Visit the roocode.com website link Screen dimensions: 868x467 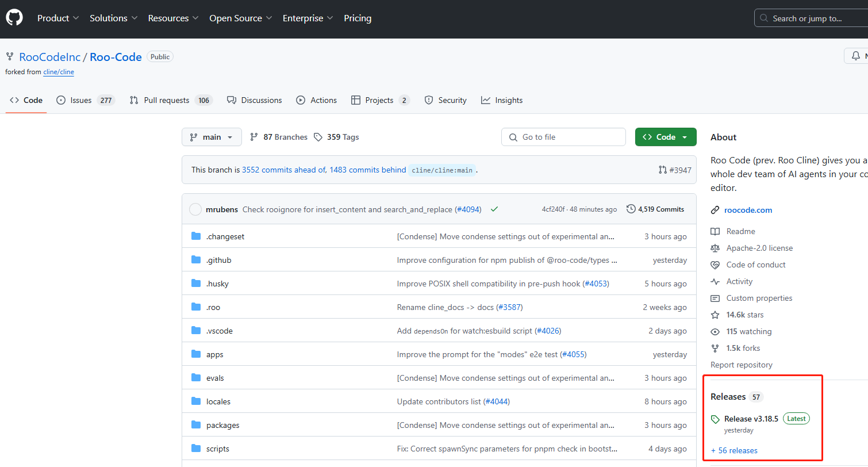(x=748, y=210)
